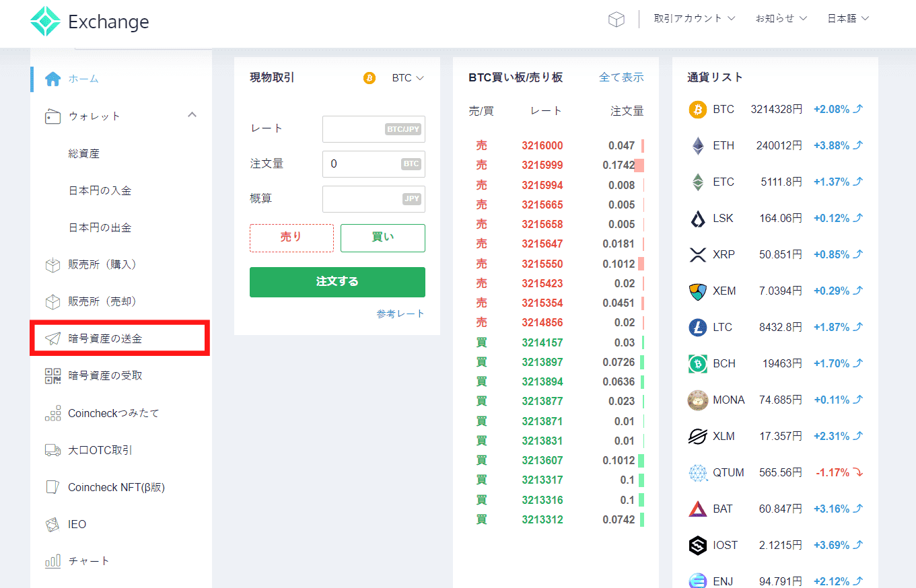Click the XRP icon
916x588 pixels.
pos(698,254)
